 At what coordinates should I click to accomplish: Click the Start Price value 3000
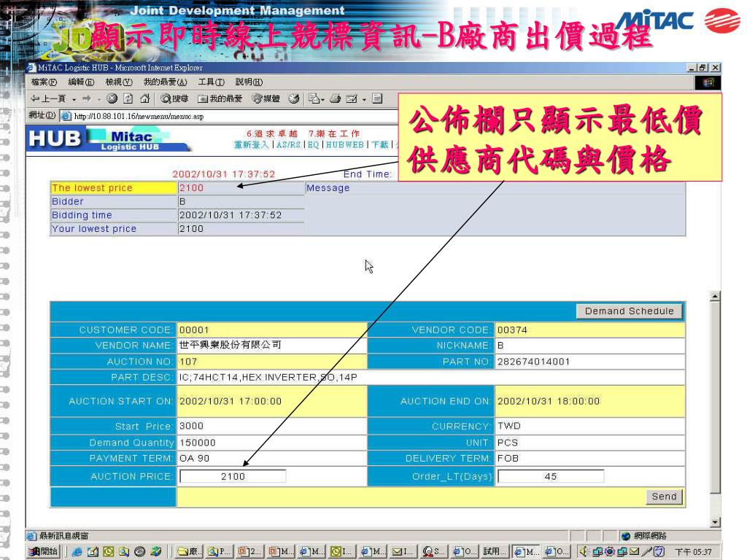192,426
